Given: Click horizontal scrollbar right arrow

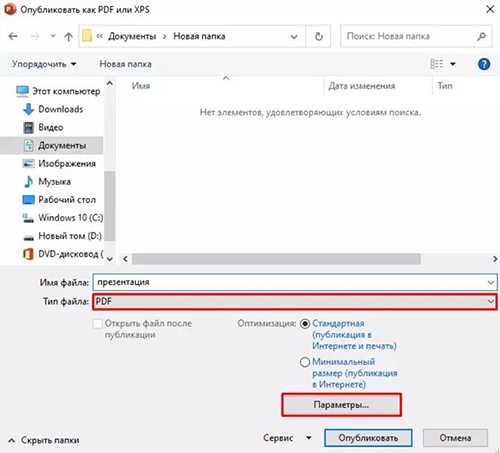Looking at the screenshot, I should [495, 259].
